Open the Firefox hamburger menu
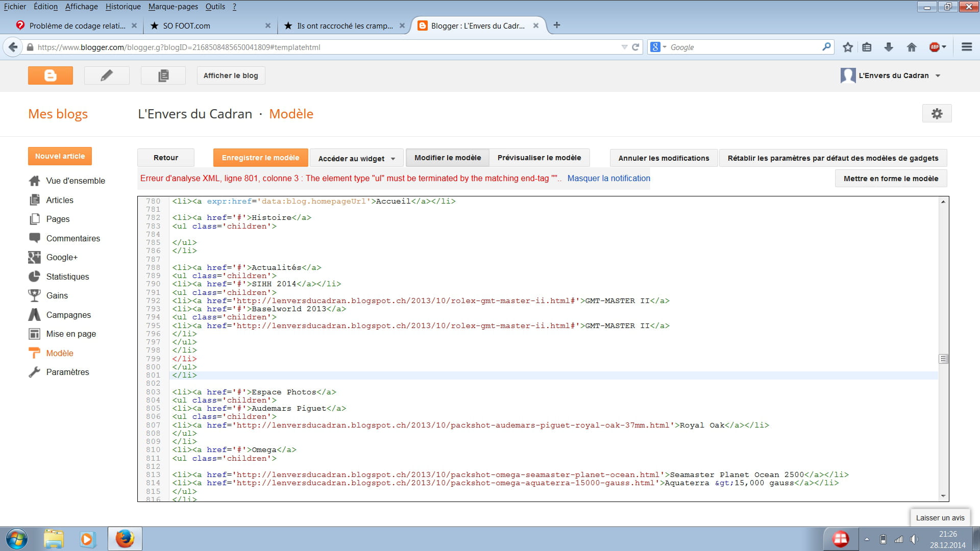 tap(967, 47)
